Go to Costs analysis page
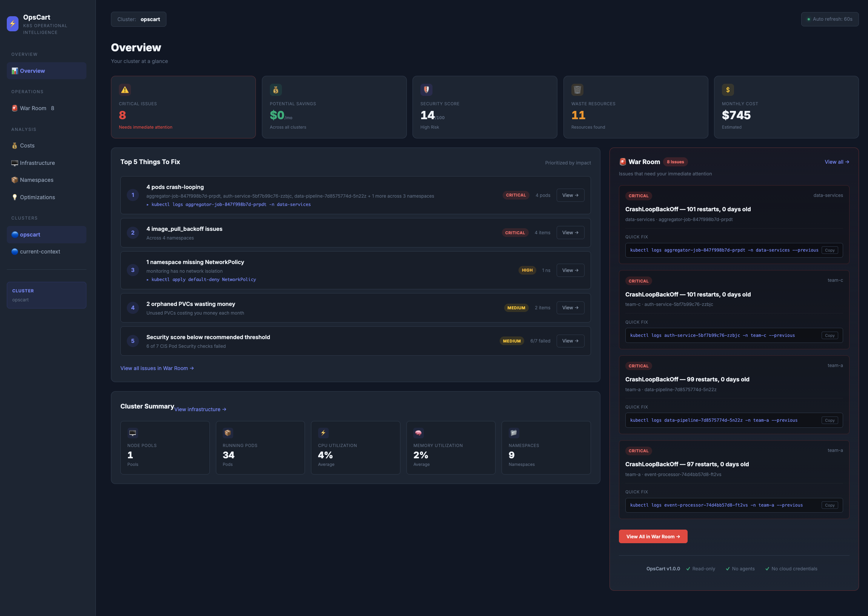The height and width of the screenshot is (616, 868). [x=47, y=146]
